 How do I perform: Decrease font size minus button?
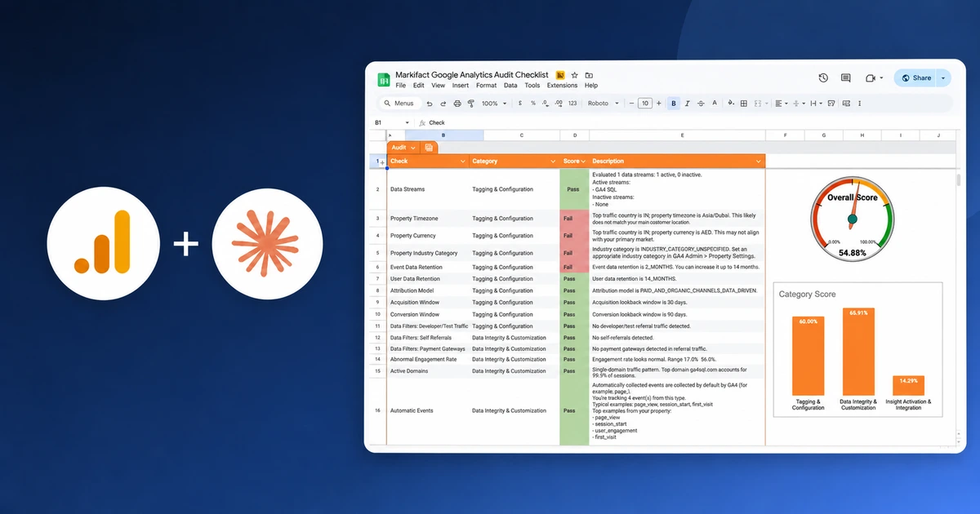pos(631,104)
